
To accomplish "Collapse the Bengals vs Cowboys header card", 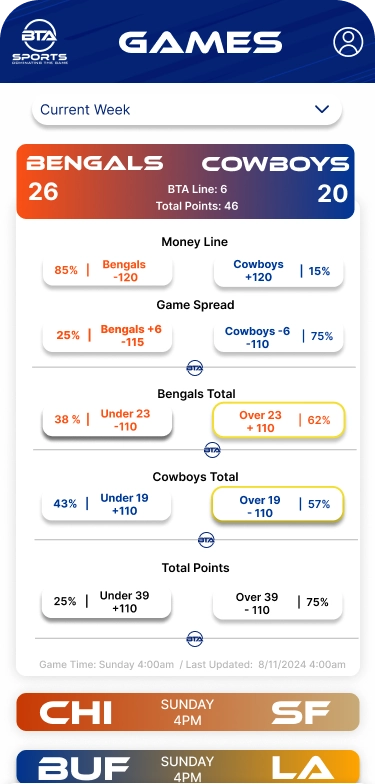I will pos(186,182).
